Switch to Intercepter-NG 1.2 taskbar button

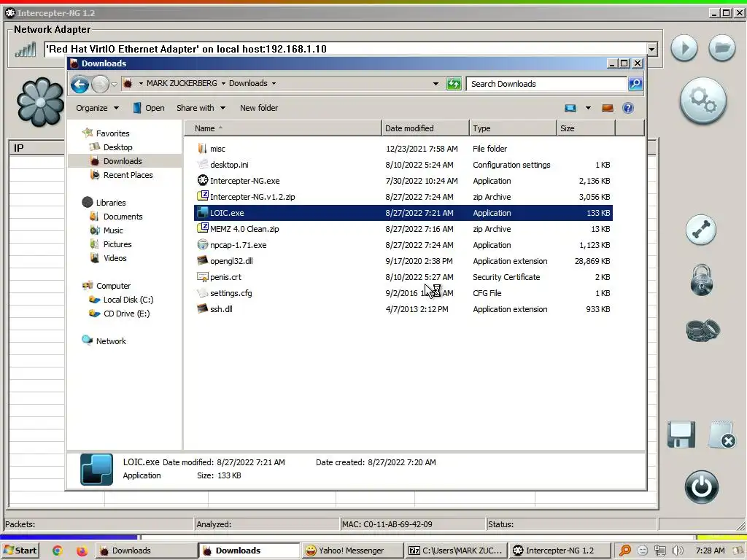click(x=560, y=551)
